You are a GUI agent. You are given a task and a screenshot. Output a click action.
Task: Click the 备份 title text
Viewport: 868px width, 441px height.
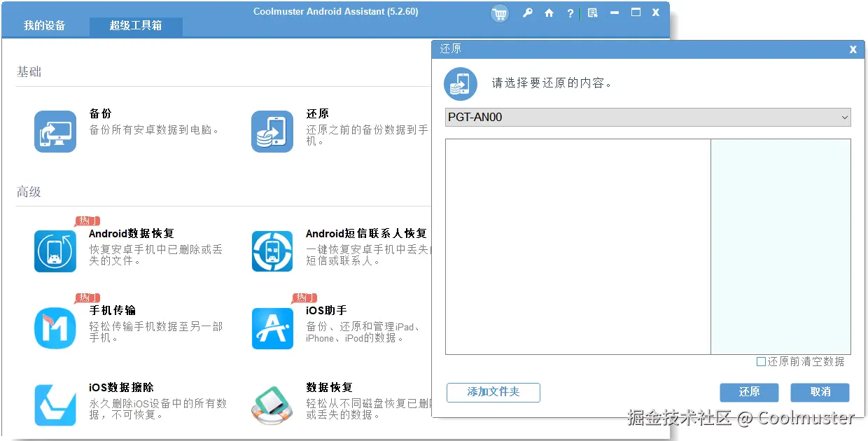(x=100, y=113)
